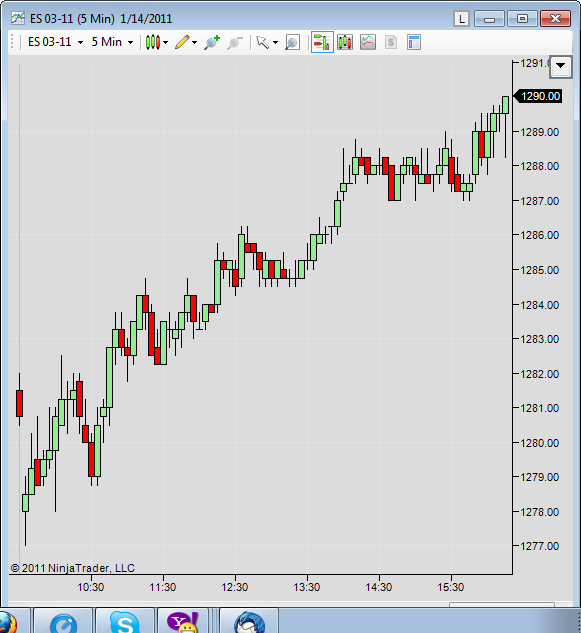Select the pencil drawing tools icon

click(182, 42)
